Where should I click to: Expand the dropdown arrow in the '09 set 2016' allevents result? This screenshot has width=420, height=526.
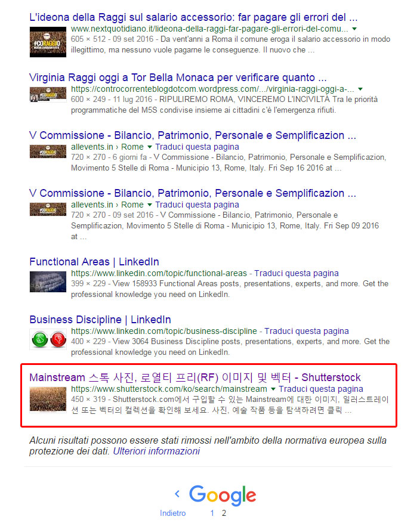tap(150, 205)
